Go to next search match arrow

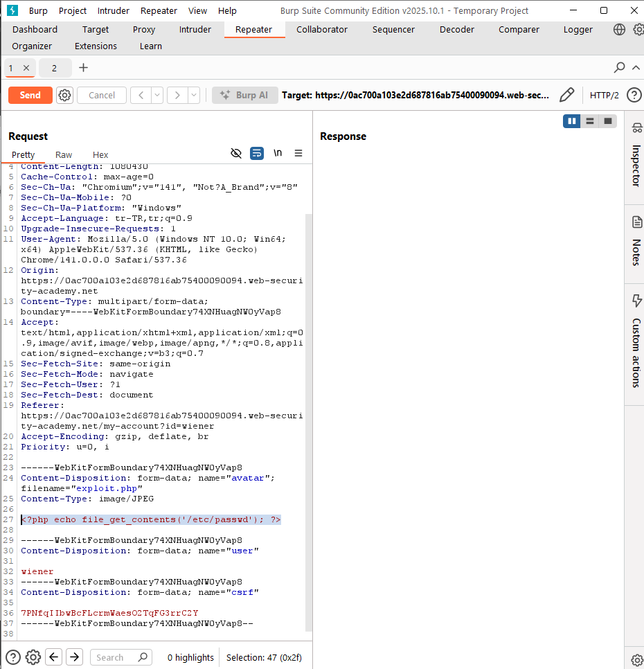(x=74, y=657)
